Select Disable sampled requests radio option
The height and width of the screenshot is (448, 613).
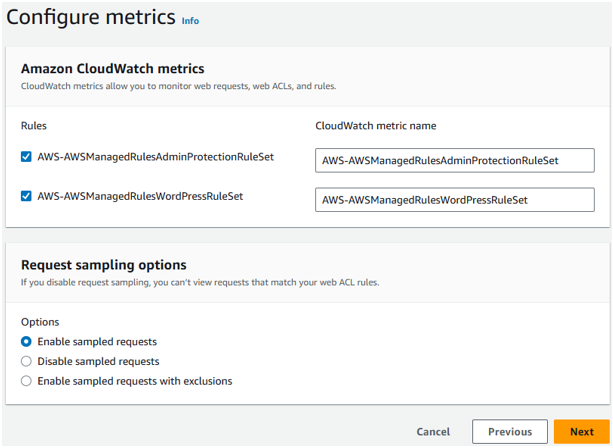[x=26, y=361]
